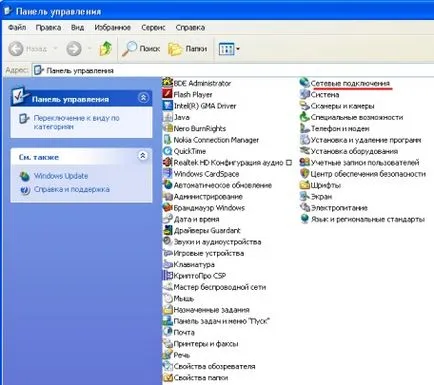Open the Речь icon
This screenshot has width=434, height=385.
tap(167, 355)
